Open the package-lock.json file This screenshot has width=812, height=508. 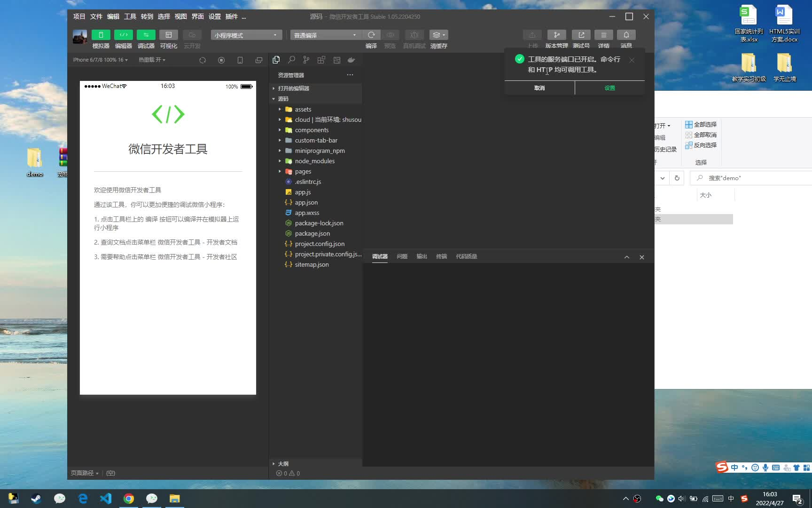(316, 223)
